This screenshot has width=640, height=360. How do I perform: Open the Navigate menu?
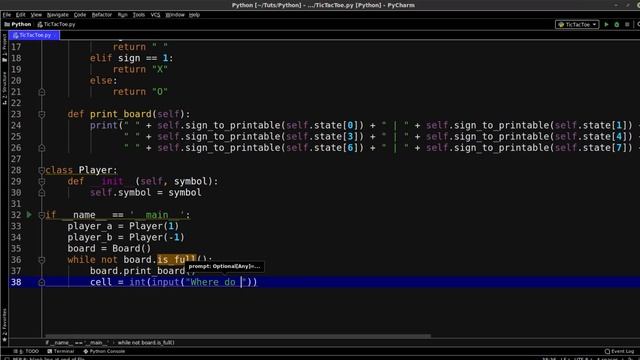click(x=58, y=15)
